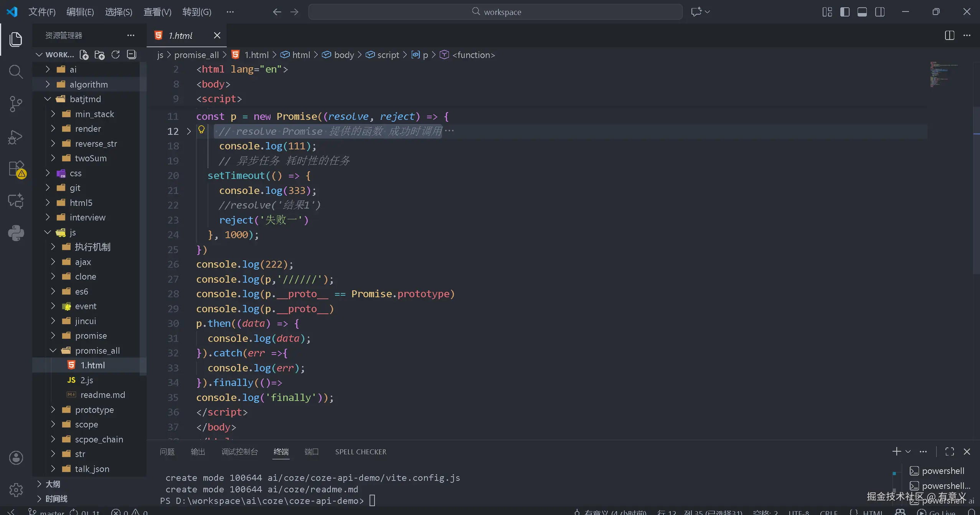Open the Search view in activity bar
This screenshot has width=980, height=515.
(16, 71)
